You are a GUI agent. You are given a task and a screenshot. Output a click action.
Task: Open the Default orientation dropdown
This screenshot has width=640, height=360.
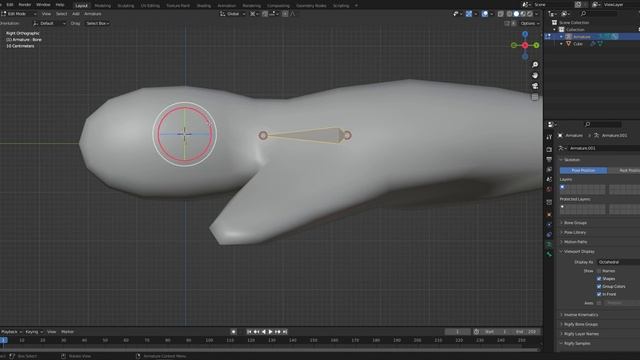click(49, 24)
